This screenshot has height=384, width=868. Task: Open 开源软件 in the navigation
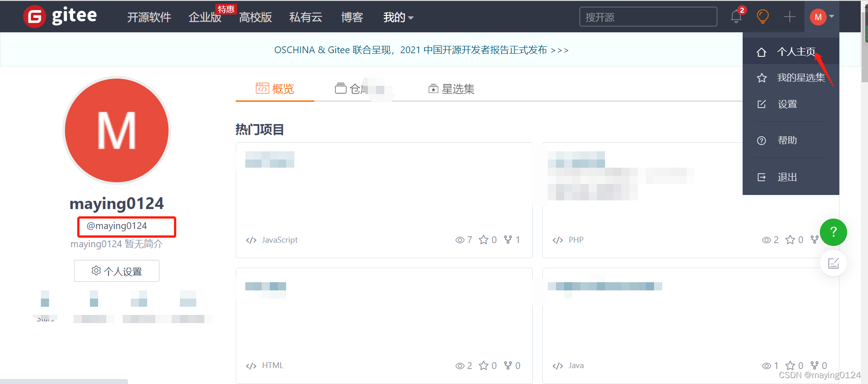click(149, 17)
